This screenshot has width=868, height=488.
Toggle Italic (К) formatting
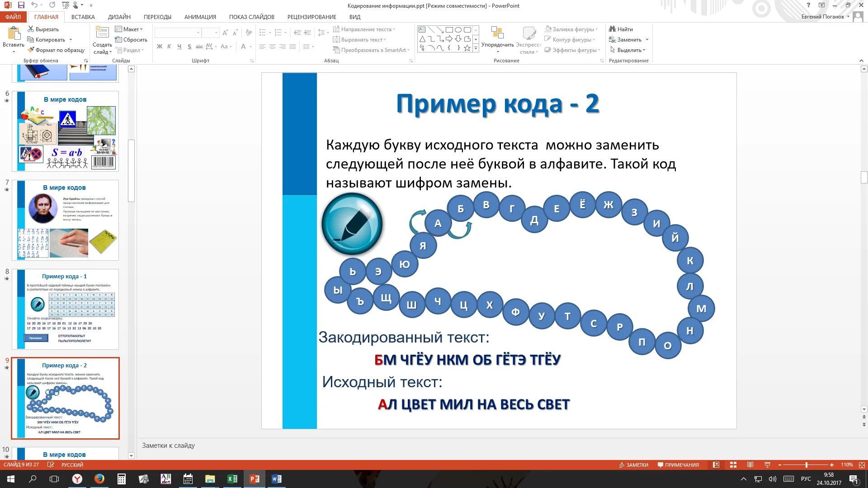coord(169,47)
